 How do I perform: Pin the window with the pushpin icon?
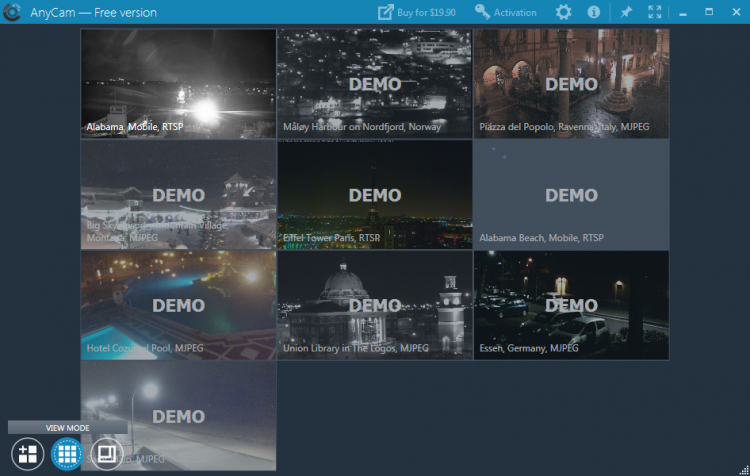(626, 12)
